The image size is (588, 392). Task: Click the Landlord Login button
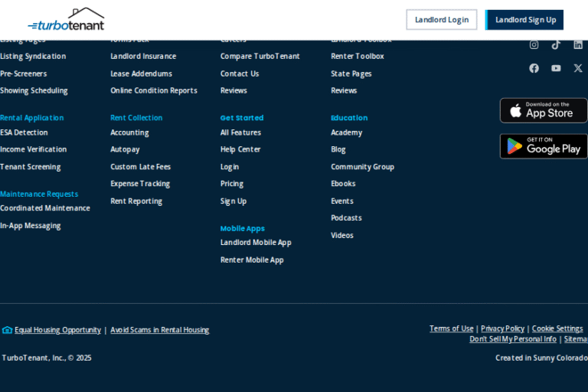coord(441,20)
